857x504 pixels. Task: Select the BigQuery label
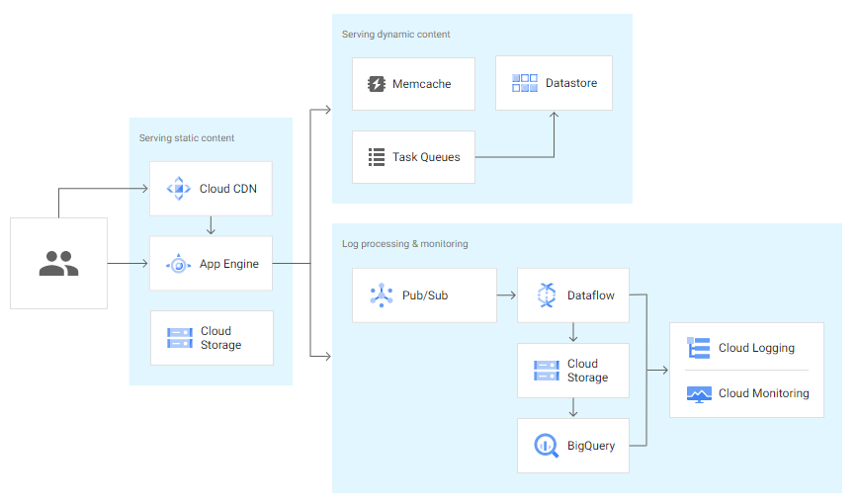[591, 446]
